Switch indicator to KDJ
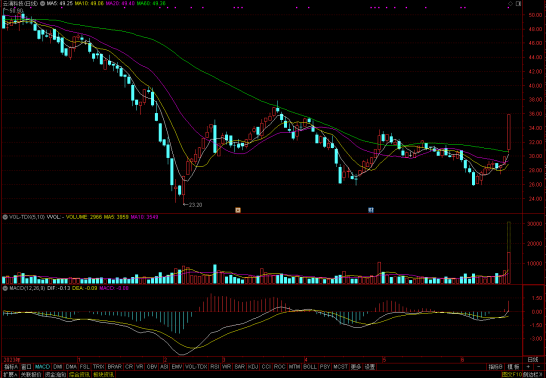Viewport: 546px width, 378px height. pos(253,367)
